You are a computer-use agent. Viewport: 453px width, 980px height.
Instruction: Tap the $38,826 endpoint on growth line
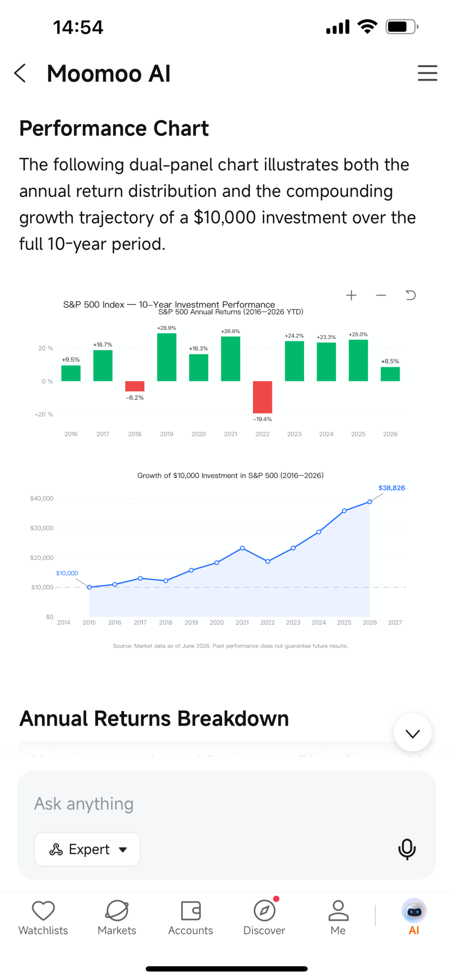point(370,502)
